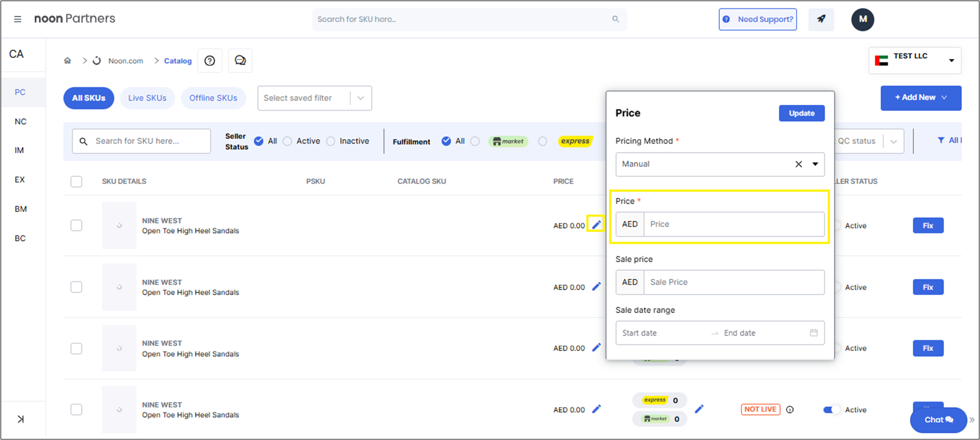Click the price pencil icon in the second SKU row
The width and height of the screenshot is (980, 440).
coord(596,287)
